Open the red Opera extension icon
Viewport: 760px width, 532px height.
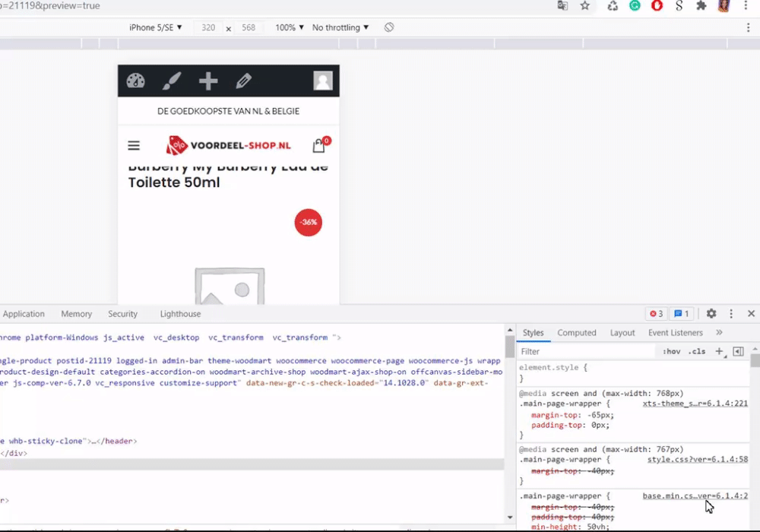coord(657,6)
